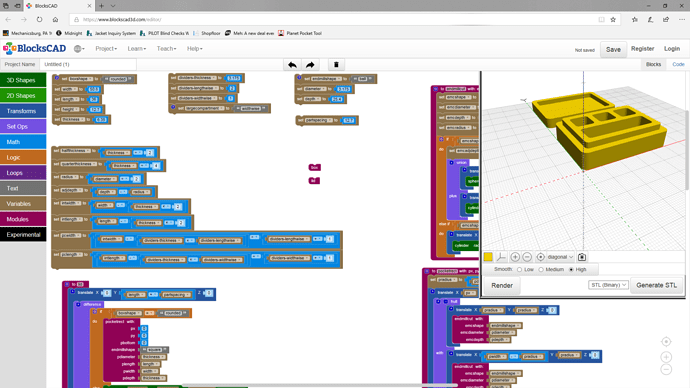Click the trash delete icon
Image resolution: width=690 pixels, height=388 pixels.
click(336, 65)
